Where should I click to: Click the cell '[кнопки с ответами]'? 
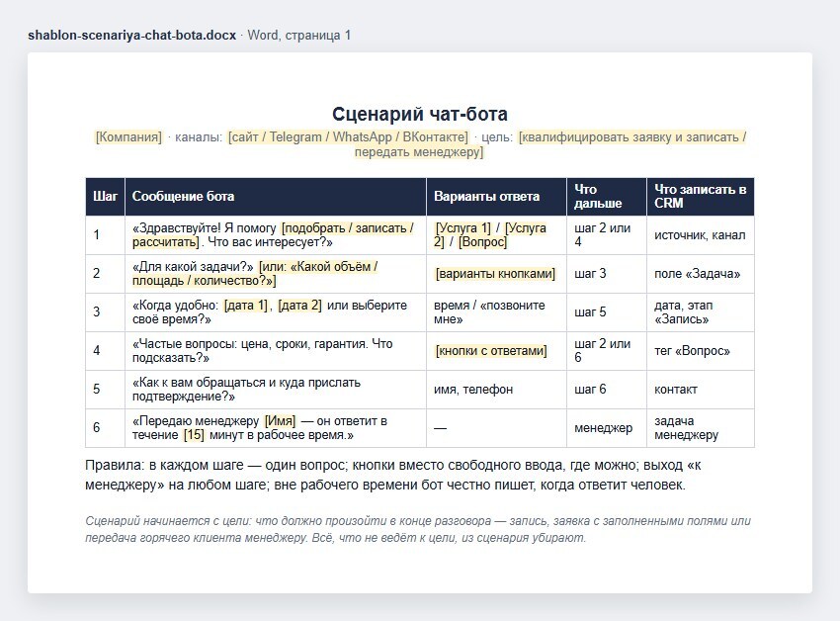[496, 351]
